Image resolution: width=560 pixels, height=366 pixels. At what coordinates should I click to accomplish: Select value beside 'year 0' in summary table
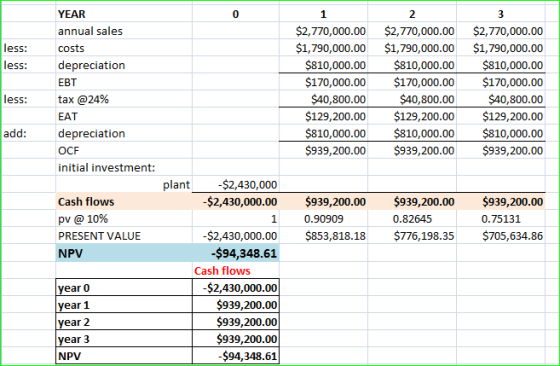pos(235,288)
